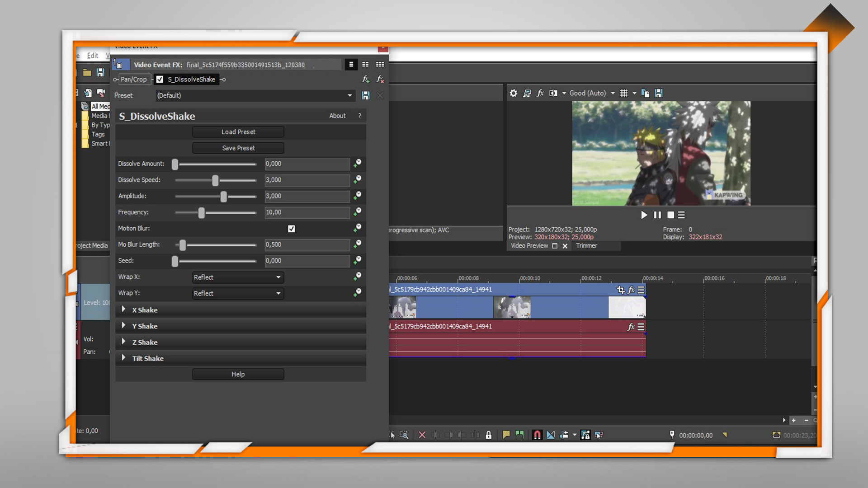Screen dimensions: 868x488
Task: Play the video preview
Action: [x=644, y=215]
